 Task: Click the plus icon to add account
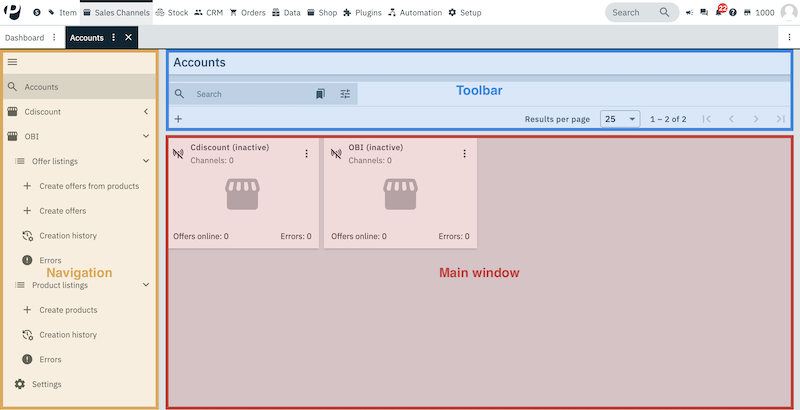point(178,119)
